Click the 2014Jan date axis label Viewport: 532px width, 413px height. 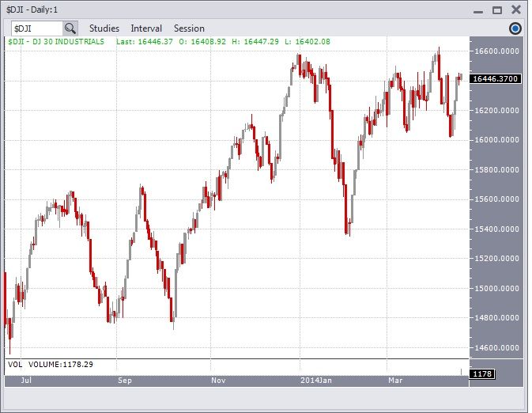(x=316, y=381)
